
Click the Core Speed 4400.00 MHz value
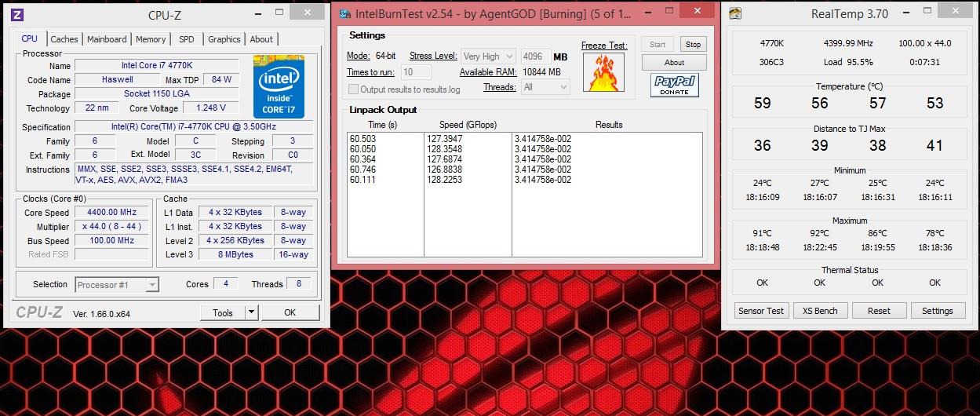tap(111, 213)
